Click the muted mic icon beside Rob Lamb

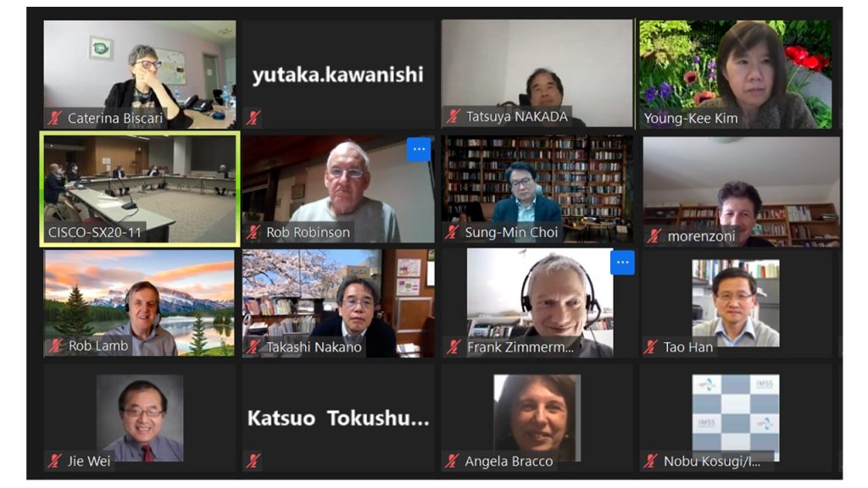tap(55, 346)
